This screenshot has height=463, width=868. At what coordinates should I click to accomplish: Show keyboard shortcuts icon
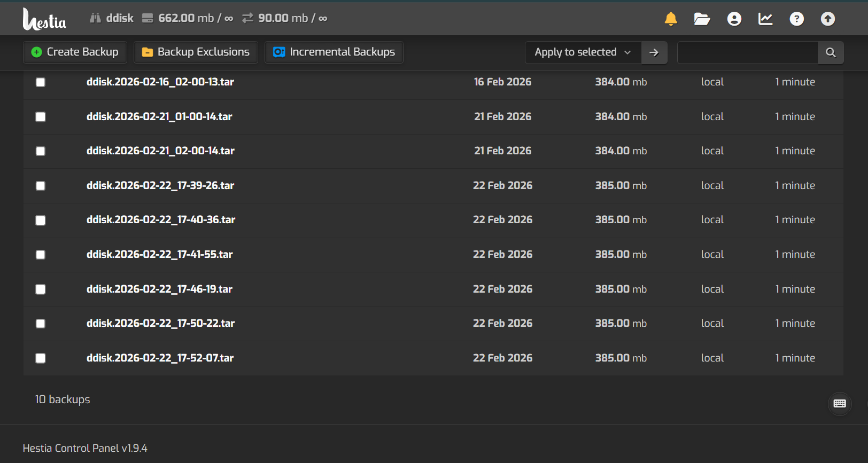[x=839, y=404]
